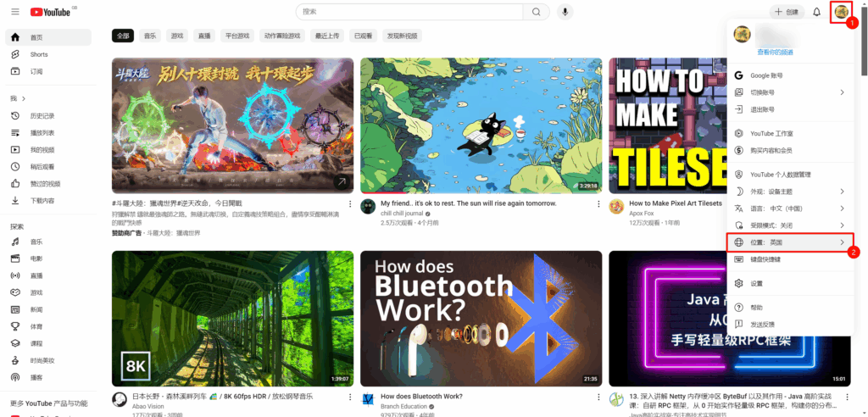Click 查看你的频道 link
868x417 pixels.
775,52
